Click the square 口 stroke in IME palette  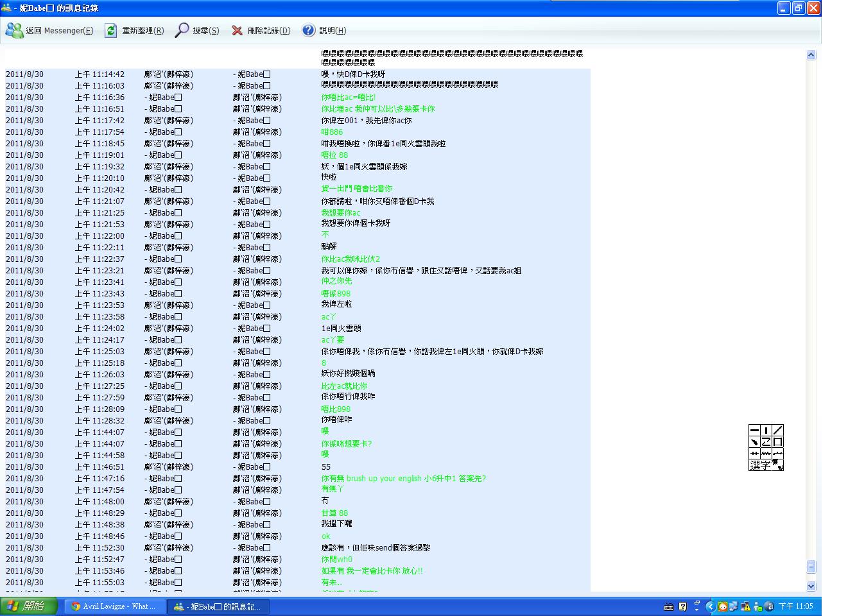(777, 441)
